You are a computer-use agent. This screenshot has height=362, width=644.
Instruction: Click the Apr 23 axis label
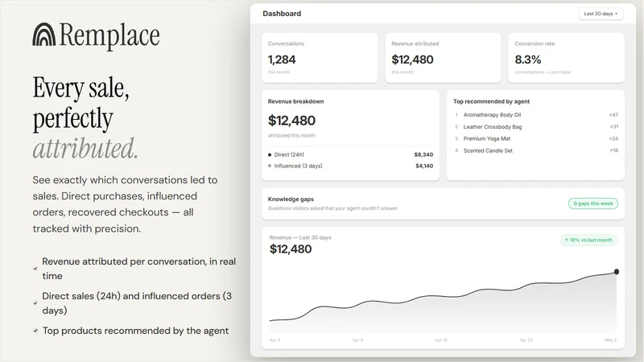(x=526, y=340)
